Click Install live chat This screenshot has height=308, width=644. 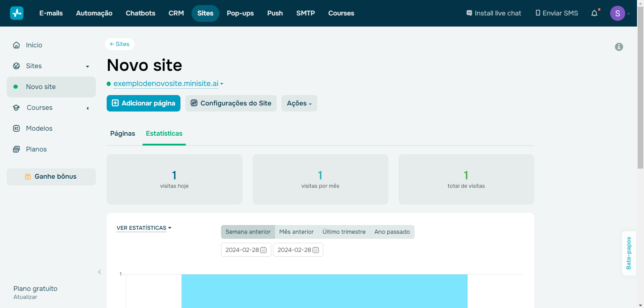(494, 13)
